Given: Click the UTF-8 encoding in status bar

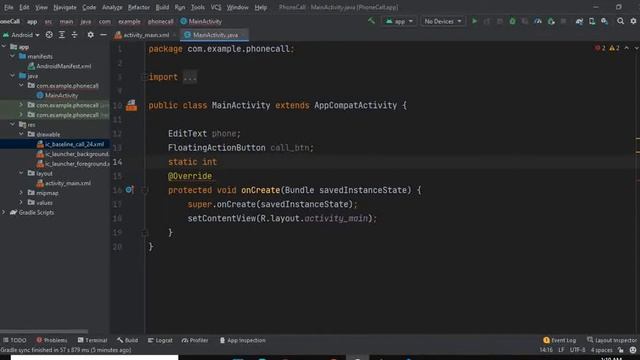Looking at the screenshot, I should point(577,350).
